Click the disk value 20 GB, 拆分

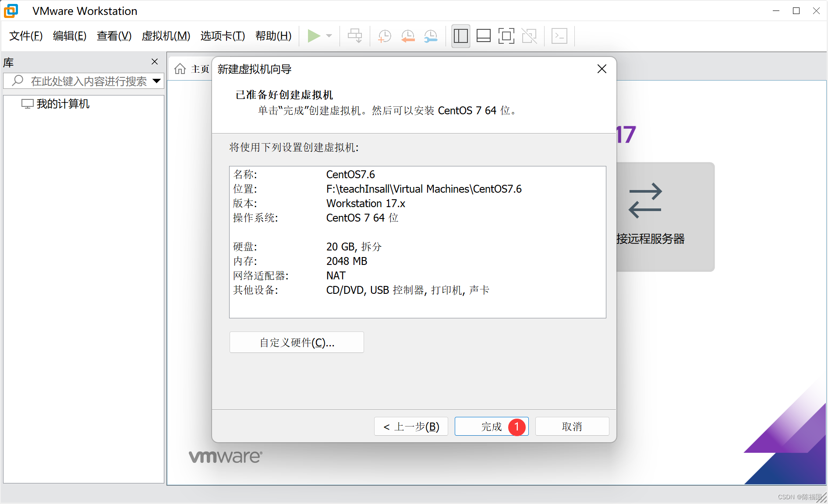click(354, 247)
